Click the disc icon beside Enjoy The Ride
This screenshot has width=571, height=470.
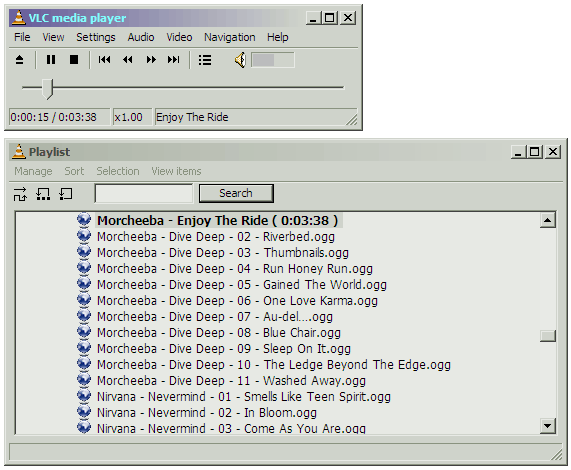[x=84, y=220]
